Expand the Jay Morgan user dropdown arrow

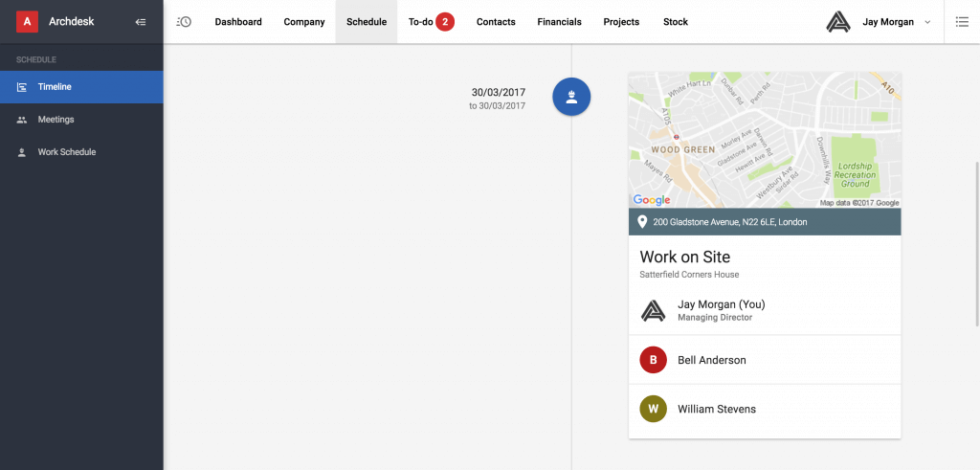927,22
